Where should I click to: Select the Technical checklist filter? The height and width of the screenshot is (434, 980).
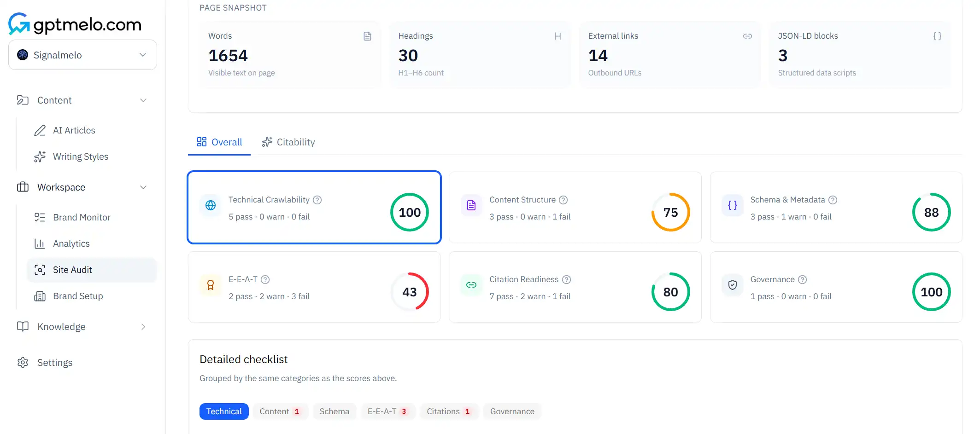(x=224, y=411)
